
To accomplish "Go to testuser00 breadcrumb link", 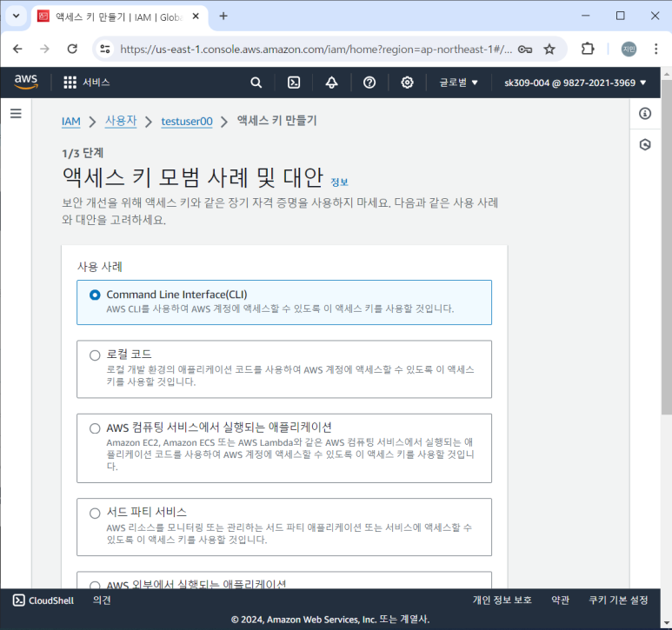I will pyautogui.click(x=187, y=122).
